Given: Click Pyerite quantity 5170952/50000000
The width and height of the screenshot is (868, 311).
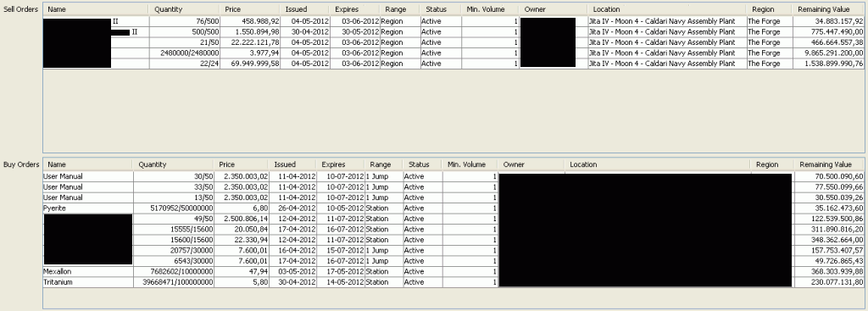Looking at the screenshot, I should coord(181,208).
